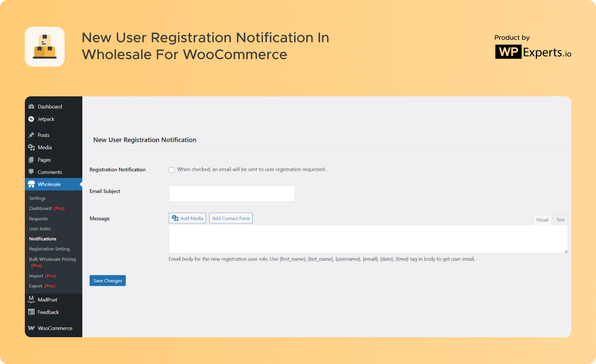Viewport: 596px width, 364px height.
Task: Open Notifications submenu
Action: click(x=43, y=239)
